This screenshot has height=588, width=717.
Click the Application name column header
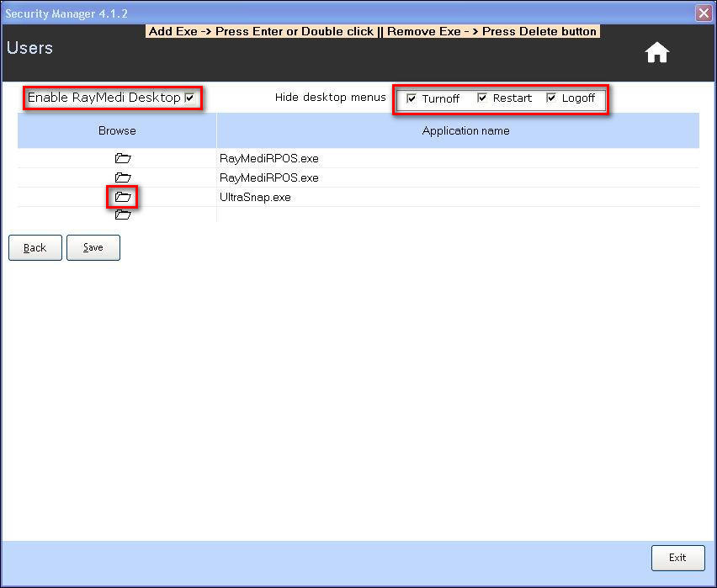click(x=458, y=130)
